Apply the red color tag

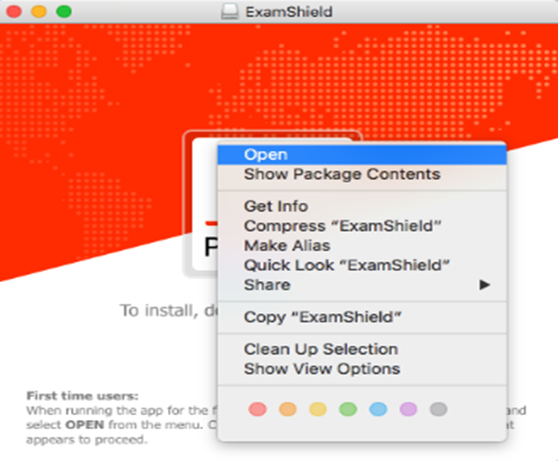[258, 409]
